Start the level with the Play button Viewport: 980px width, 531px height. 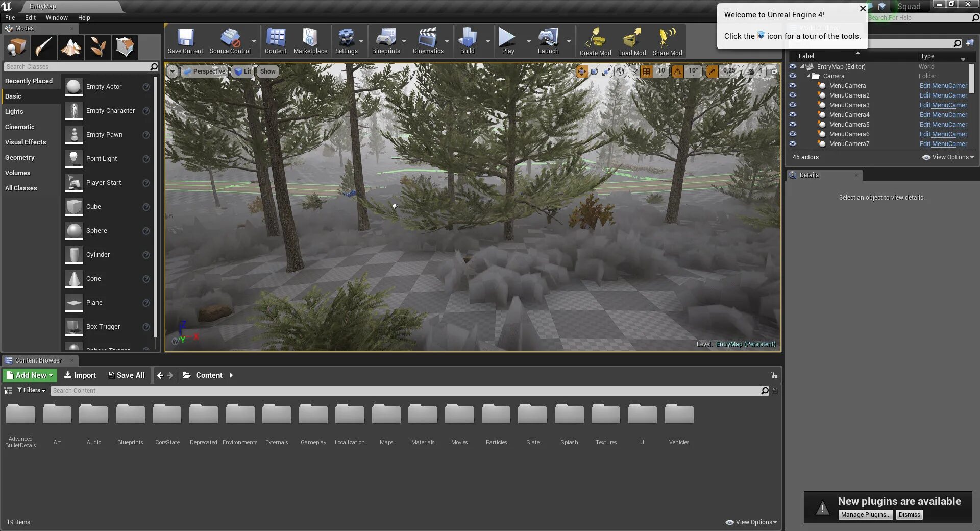pyautogui.click(x=507, y=41)
